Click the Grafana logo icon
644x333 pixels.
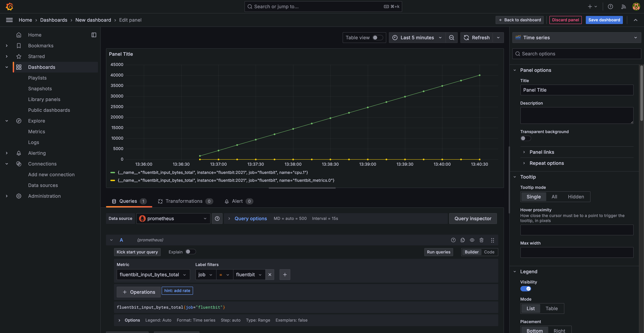click(x=10, y=7)
